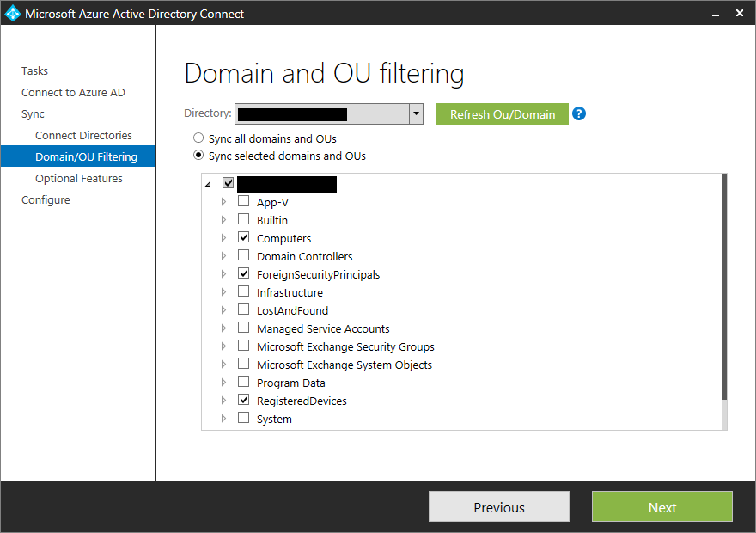
Task: Click the blue help question mark icon
Action: tap(578, 113)
